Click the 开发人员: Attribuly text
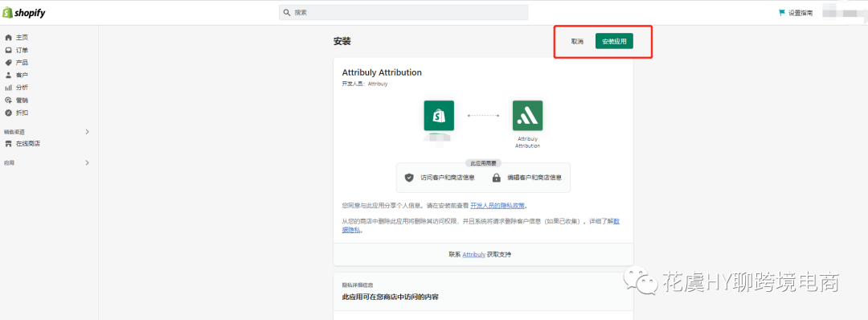This screenshot has width=868, height=320. [365, 84]
